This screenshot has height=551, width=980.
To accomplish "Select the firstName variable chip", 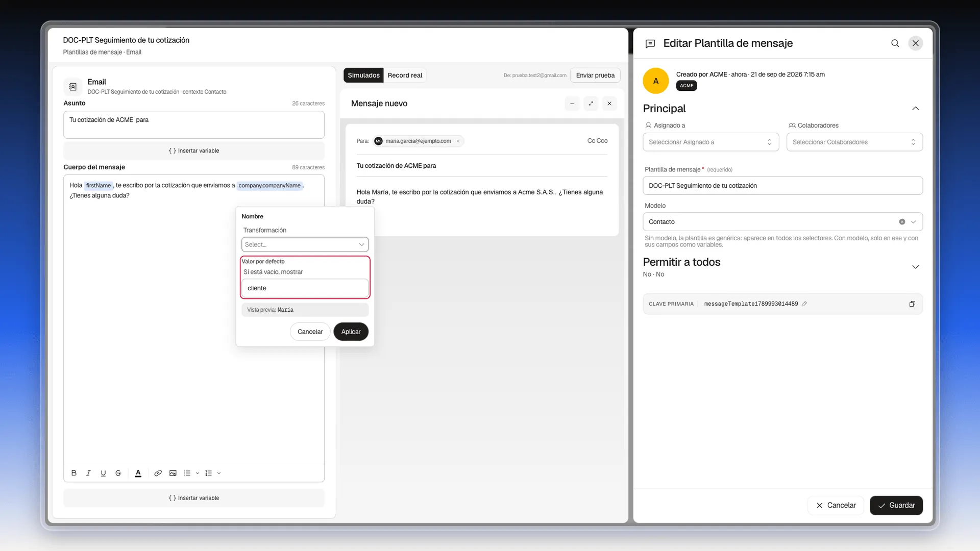I will (98, 185).
